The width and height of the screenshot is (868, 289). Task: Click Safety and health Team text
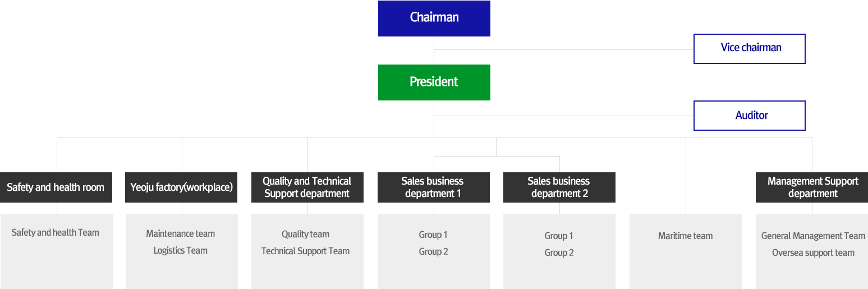point(56,232)
